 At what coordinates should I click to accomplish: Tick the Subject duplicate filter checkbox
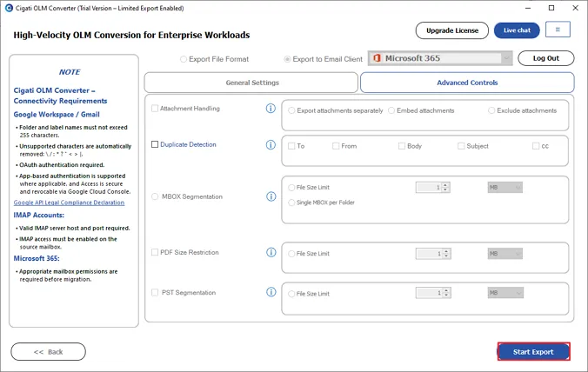point(461,146)
